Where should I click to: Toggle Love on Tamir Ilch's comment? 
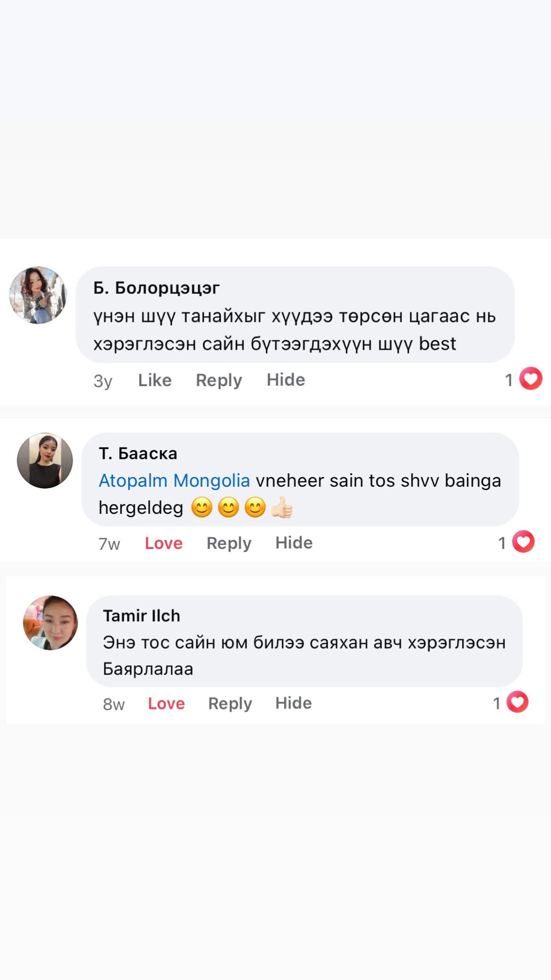(x=166, y=703)
